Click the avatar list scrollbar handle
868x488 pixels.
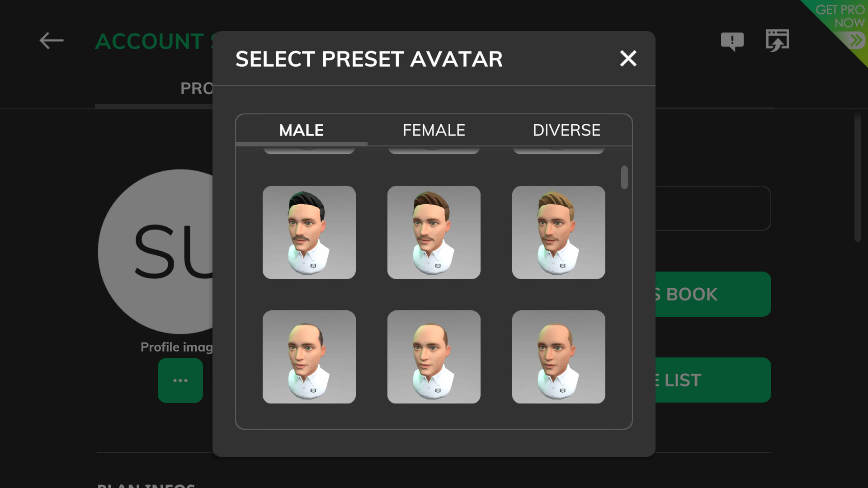tap(624, 178)
